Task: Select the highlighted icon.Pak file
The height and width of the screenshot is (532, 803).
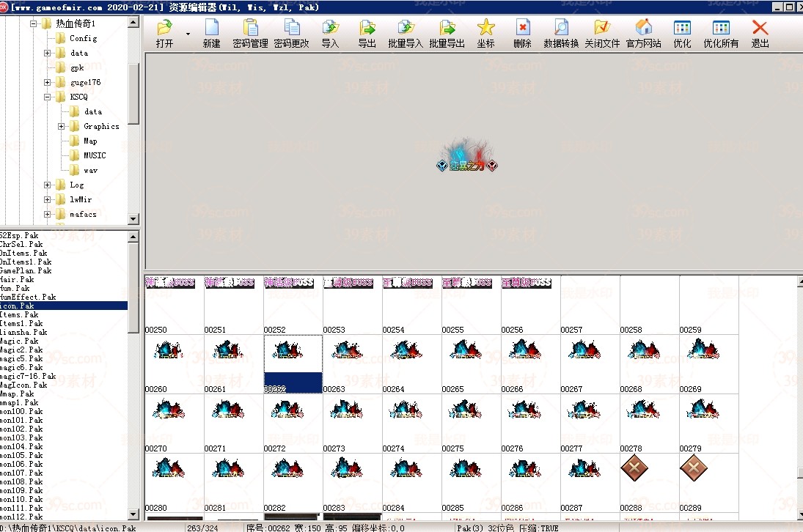Action: tap(64, 306)
